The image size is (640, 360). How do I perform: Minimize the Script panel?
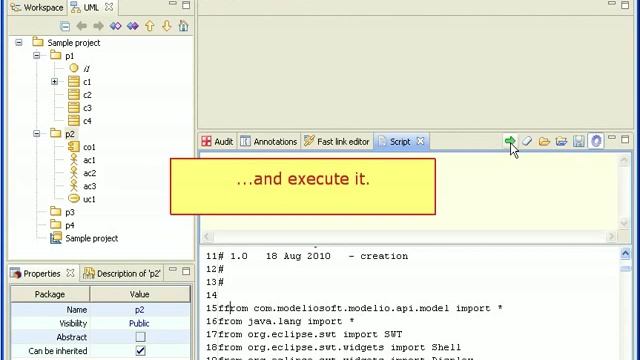point(611,138)
